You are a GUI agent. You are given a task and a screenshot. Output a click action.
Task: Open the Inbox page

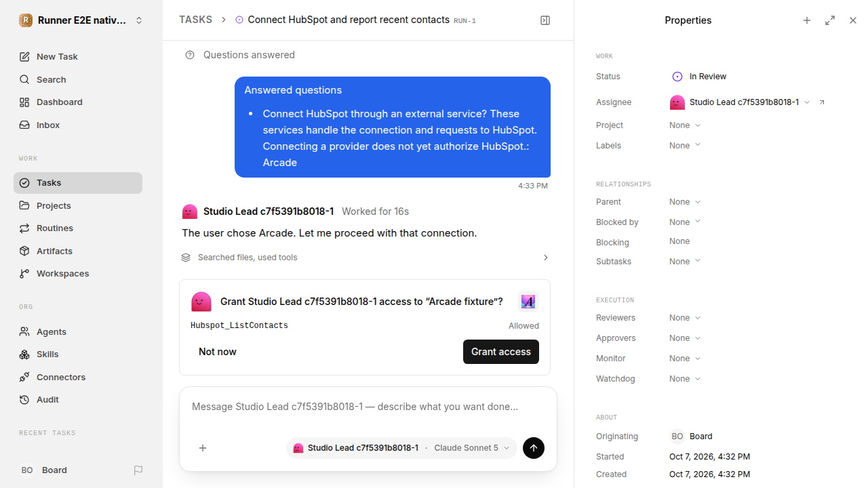pos(78,125)
